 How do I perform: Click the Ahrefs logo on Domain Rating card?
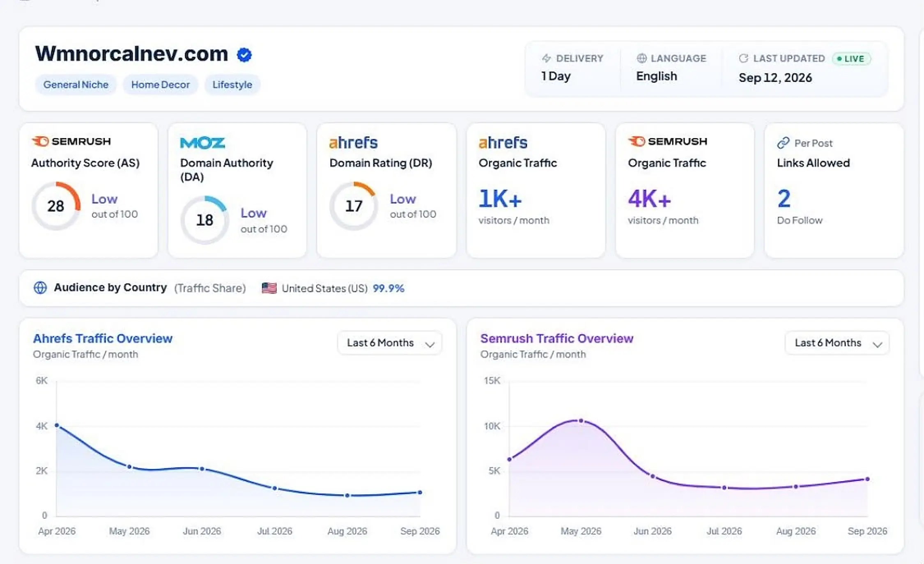[353, 142]
